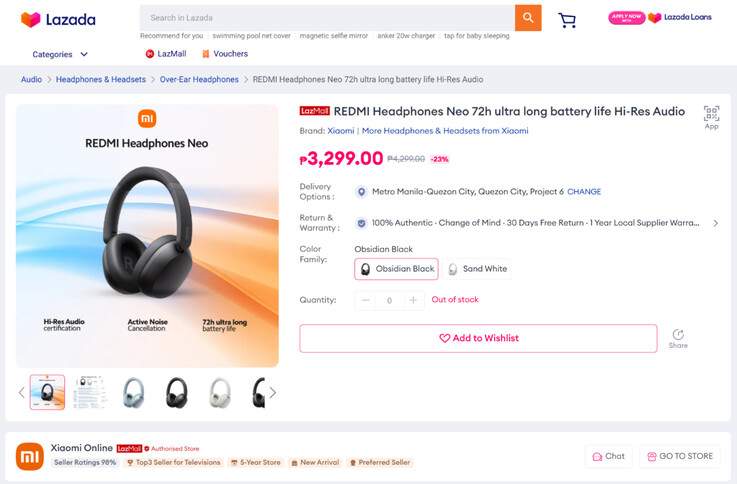Open the shopping cart
737x484 pixels.
pos(567,20)
